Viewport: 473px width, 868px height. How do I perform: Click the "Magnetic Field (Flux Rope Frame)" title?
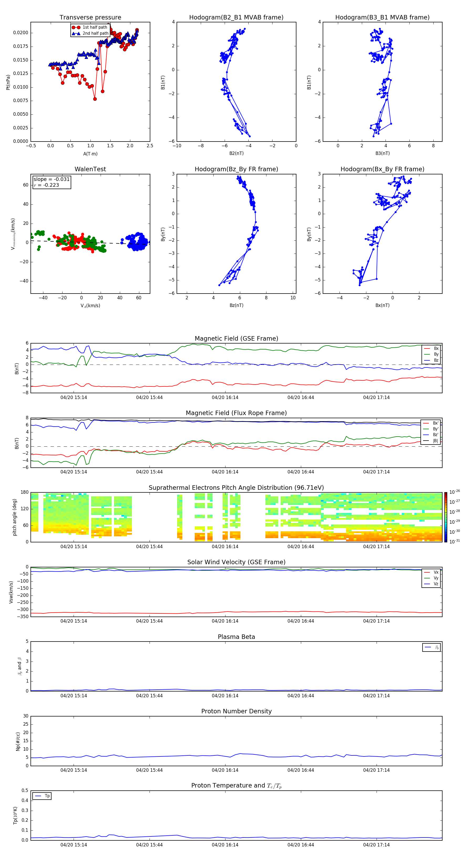coord(236,413)
